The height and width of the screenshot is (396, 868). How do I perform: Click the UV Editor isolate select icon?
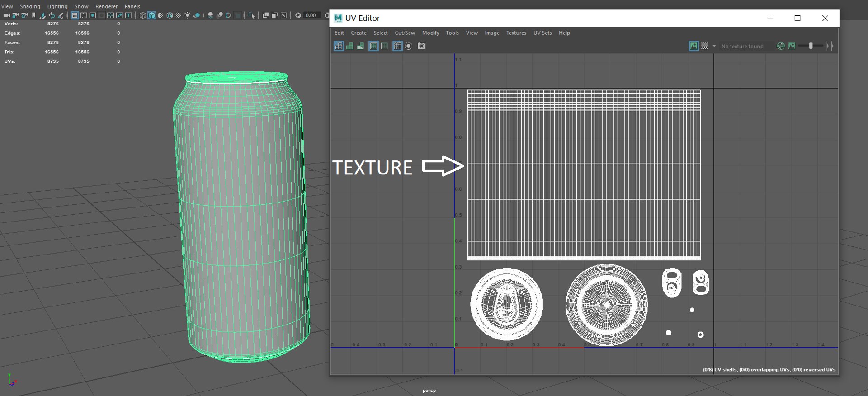(x=409, y=46)
